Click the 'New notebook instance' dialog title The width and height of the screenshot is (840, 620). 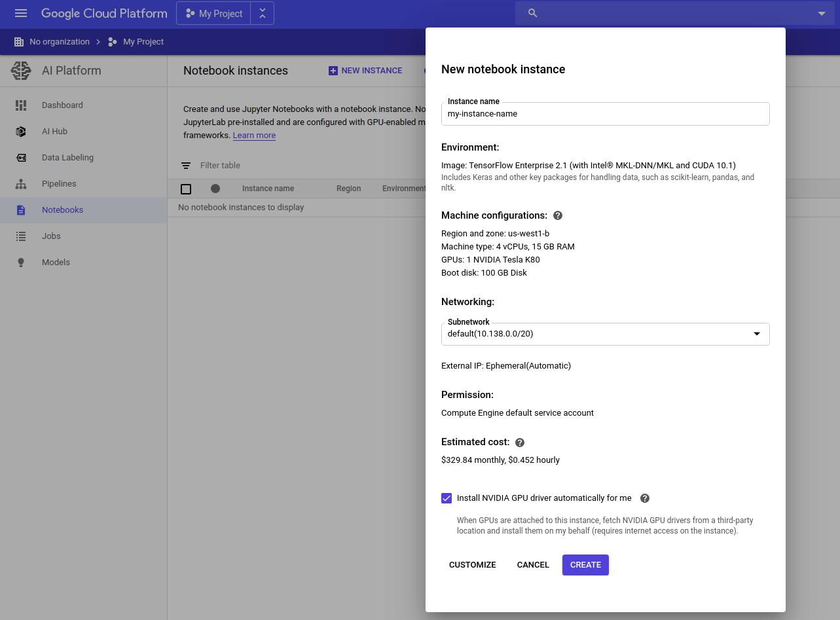coord(503,69)
